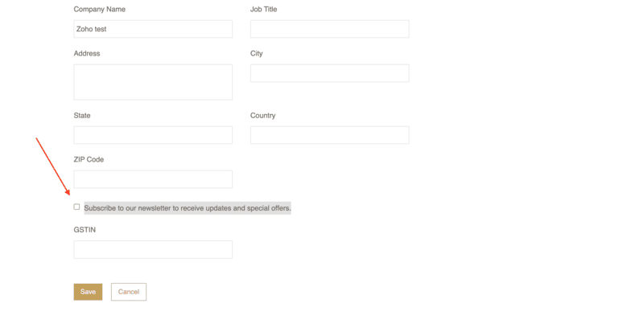Focus the Job Title text box
The height and width of the screenshot is (332, 644).
click(329, 29)
